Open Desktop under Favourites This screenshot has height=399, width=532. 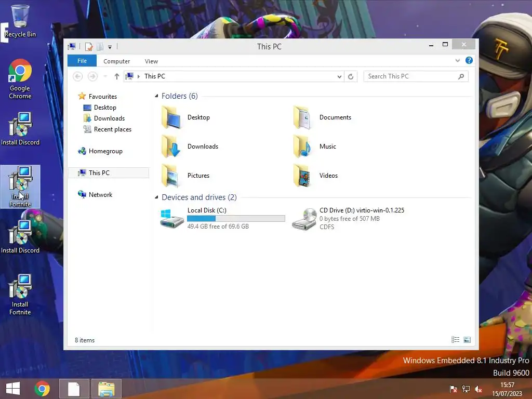coord(105,108)
